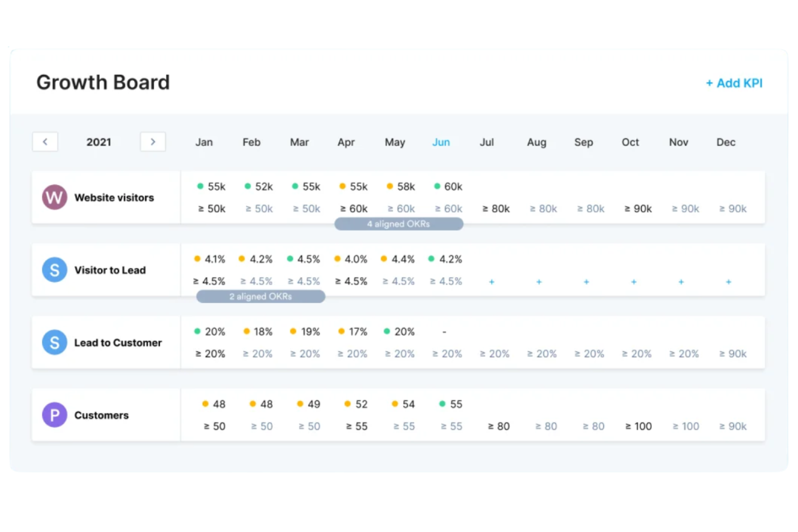Switch to the Jun month column
798x532 pixels.
(x=441, y=142)
